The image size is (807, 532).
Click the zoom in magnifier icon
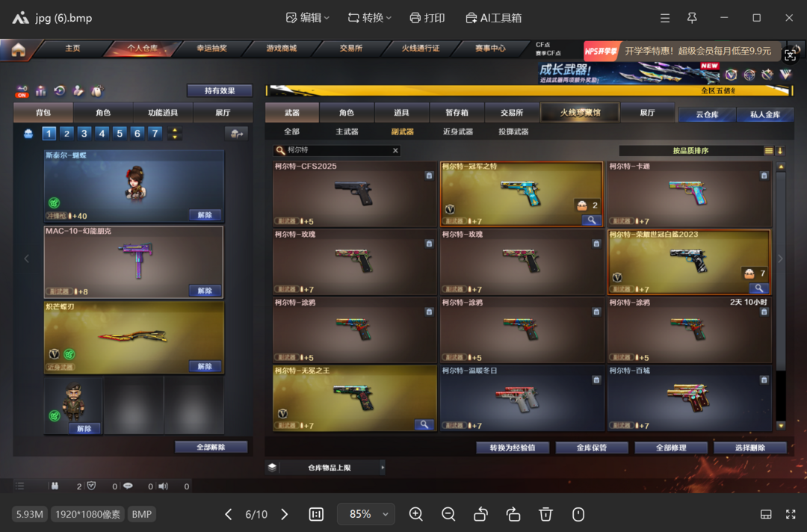(x=416, y=514)
